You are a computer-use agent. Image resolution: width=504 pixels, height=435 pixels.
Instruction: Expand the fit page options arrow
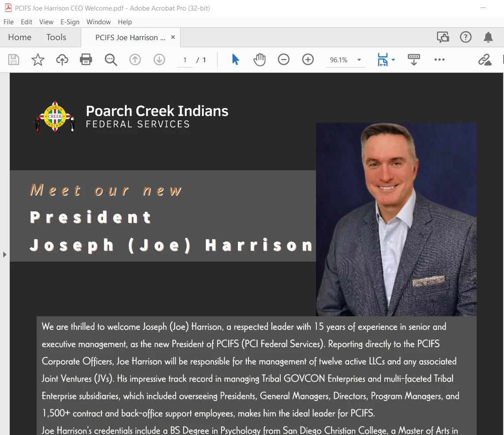click(x=393, y=60)
